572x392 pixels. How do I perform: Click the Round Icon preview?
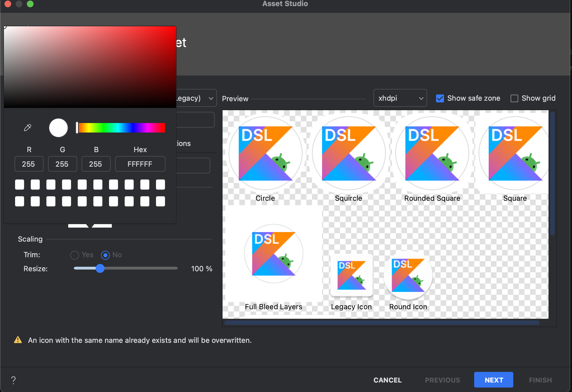coord(408,275)
